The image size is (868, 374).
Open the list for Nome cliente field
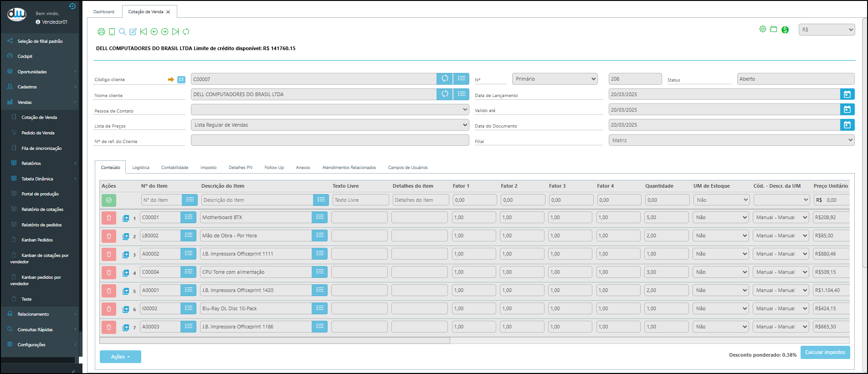point(461,94)
